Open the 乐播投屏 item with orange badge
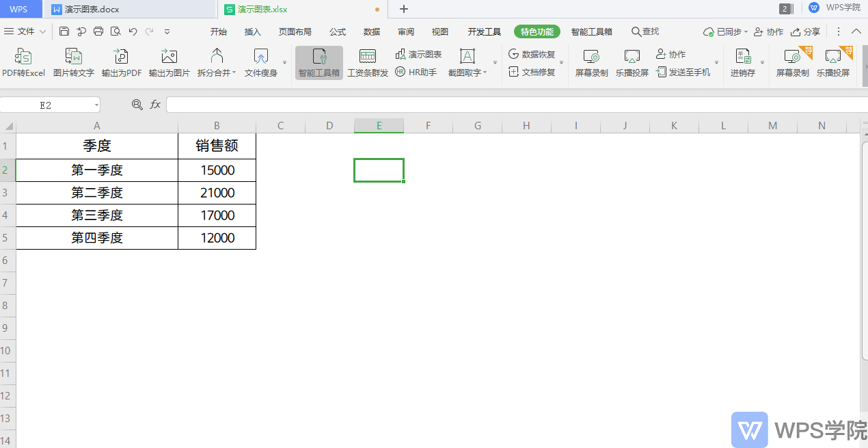The image size is (868, 448). click(832, 63)
